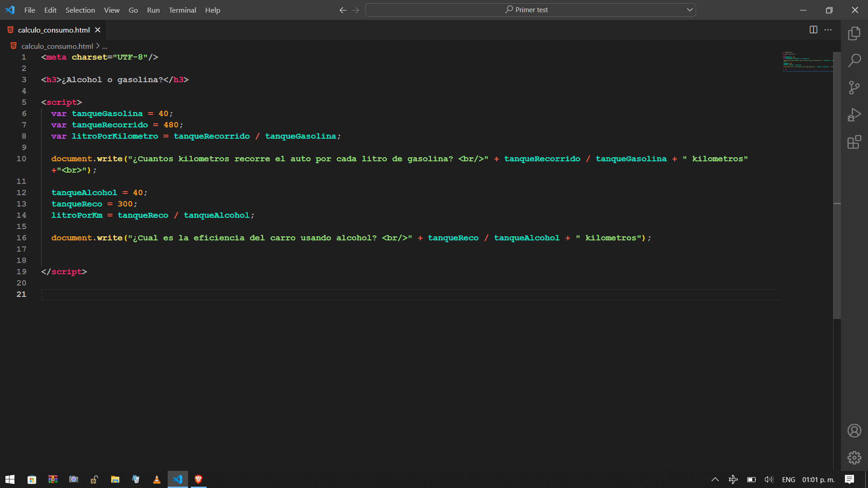
Task: Open File Explorer from the taskbar
Action: 115,479
